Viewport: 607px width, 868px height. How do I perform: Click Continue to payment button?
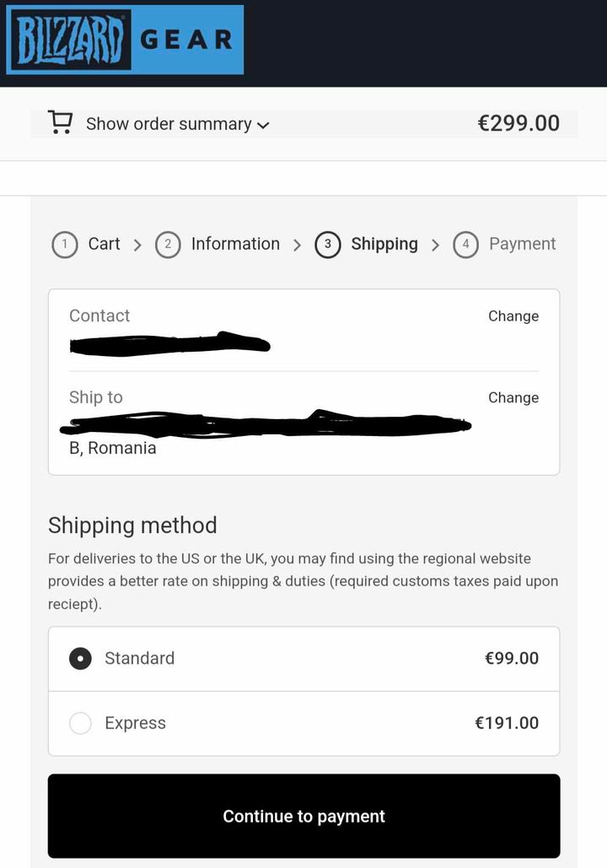(x=303, y=816)
